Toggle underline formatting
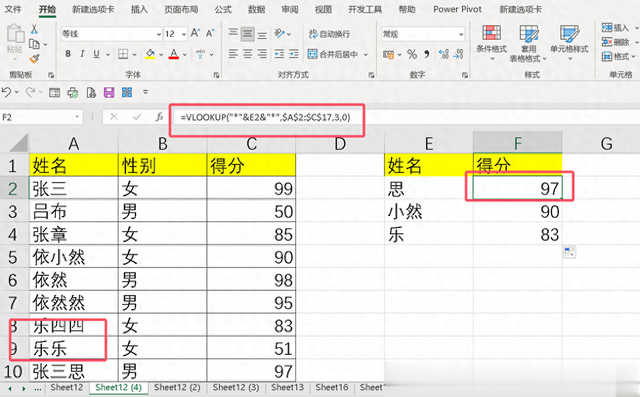The image size is (640, 397). (x=96, y=54)
